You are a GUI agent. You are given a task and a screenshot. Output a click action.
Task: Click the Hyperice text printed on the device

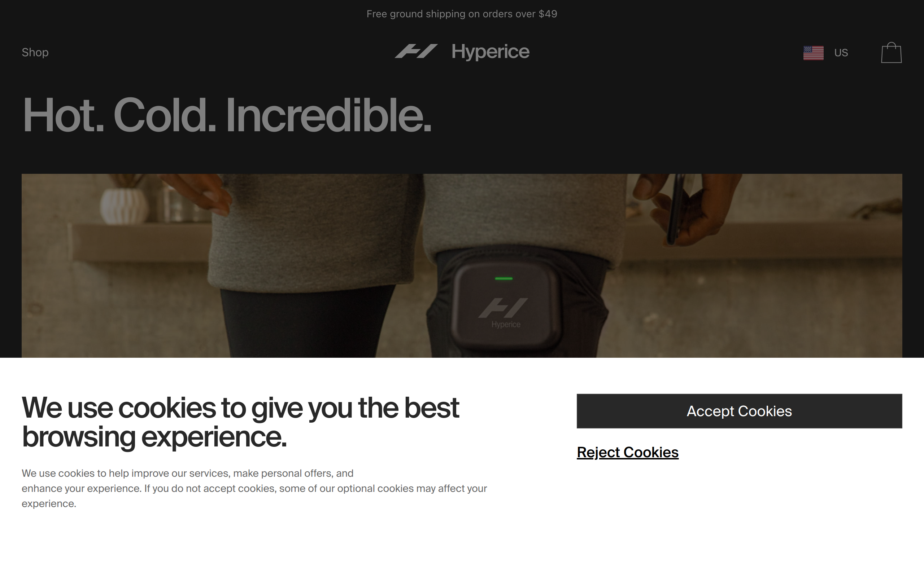coord(506,324)
